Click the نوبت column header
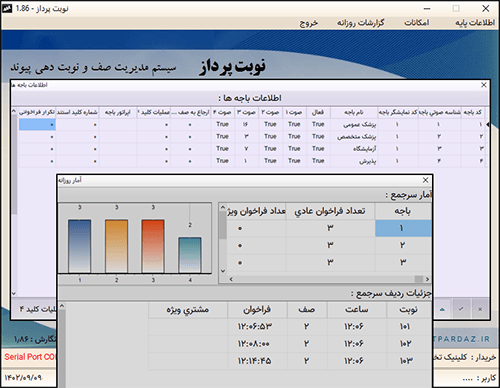Screen dimensions: 500x388 409,310
